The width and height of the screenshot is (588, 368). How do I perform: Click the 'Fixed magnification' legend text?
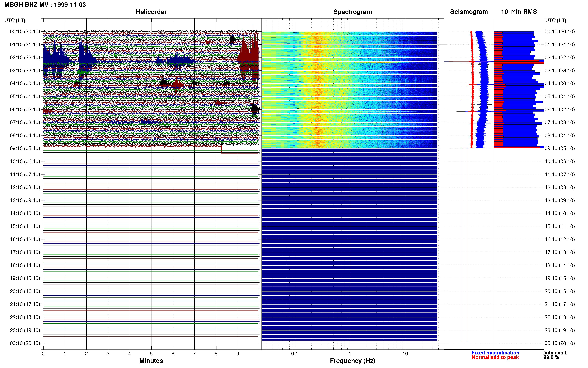(x=495, y=353)
